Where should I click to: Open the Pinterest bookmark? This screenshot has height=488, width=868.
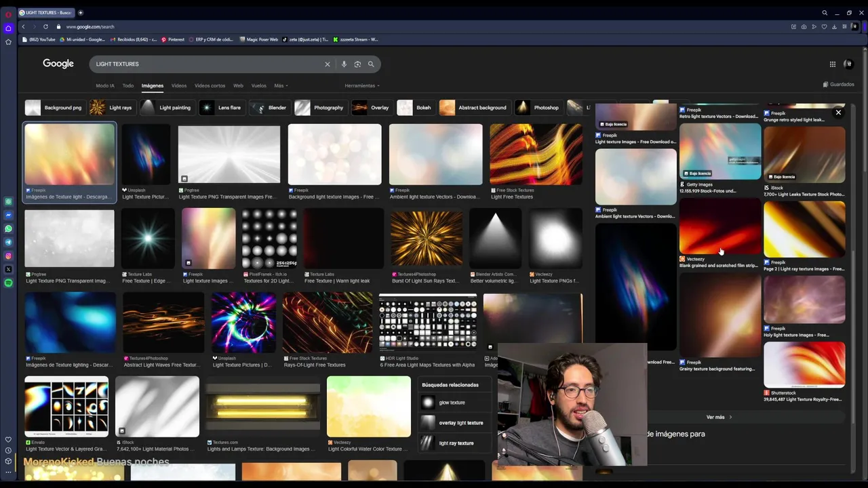[173, 39]
